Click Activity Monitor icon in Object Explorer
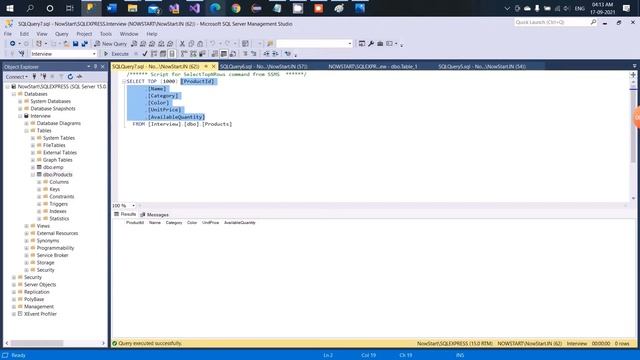Image resolution: width=640 pixels, height=360 pixels. 79,76
